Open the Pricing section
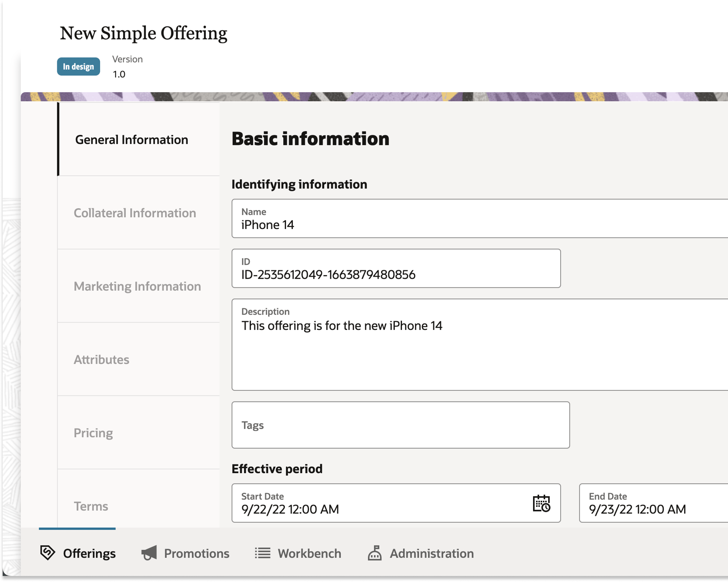The image size is (728, 582). (93, 433)
